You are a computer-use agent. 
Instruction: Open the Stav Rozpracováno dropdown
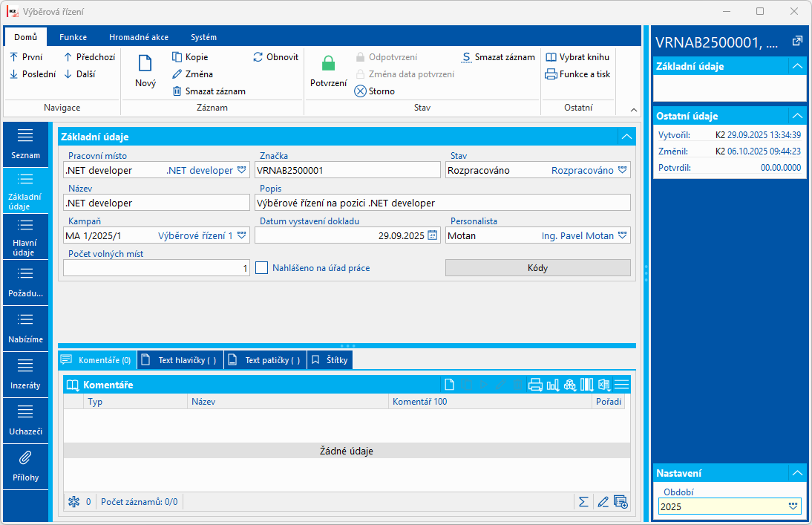[623, 171]
